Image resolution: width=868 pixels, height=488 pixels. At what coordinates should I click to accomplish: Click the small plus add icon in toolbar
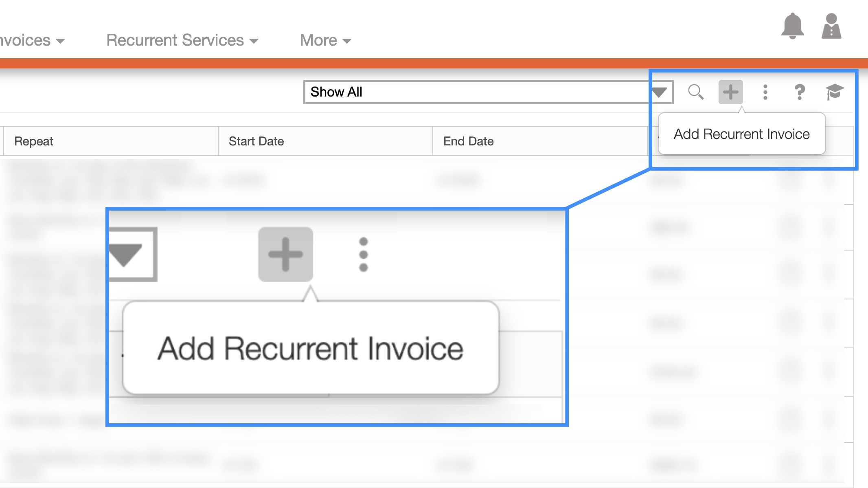coord(730,92)
